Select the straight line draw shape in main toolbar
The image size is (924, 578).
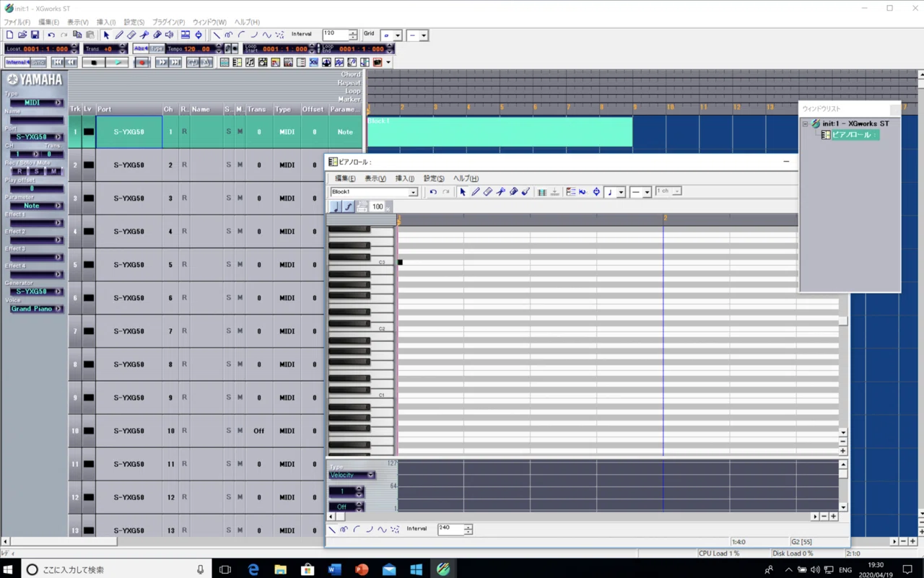click(216, 35)
